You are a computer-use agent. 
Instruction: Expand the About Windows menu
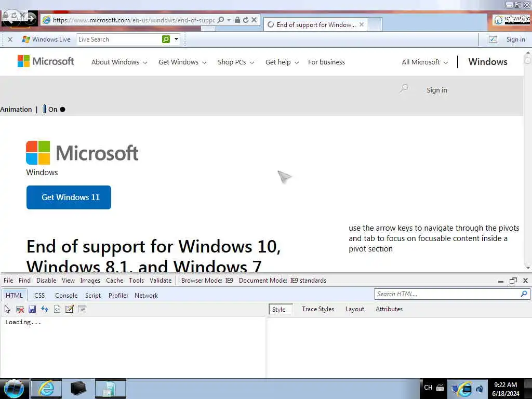[x=119, y=62]
